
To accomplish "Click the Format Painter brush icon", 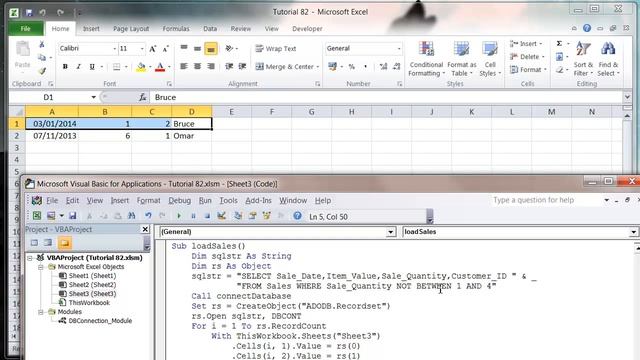I will (x=42, y=71).
